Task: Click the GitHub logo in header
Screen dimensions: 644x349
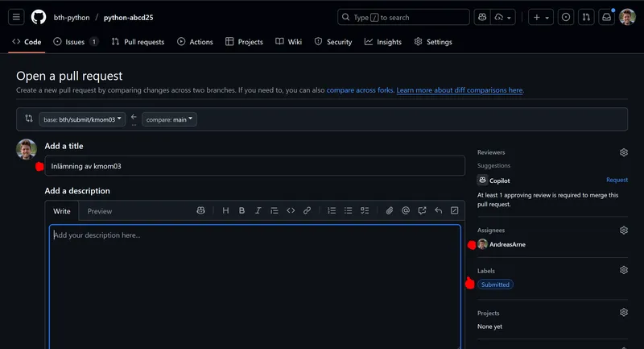Action: point(39,17)
